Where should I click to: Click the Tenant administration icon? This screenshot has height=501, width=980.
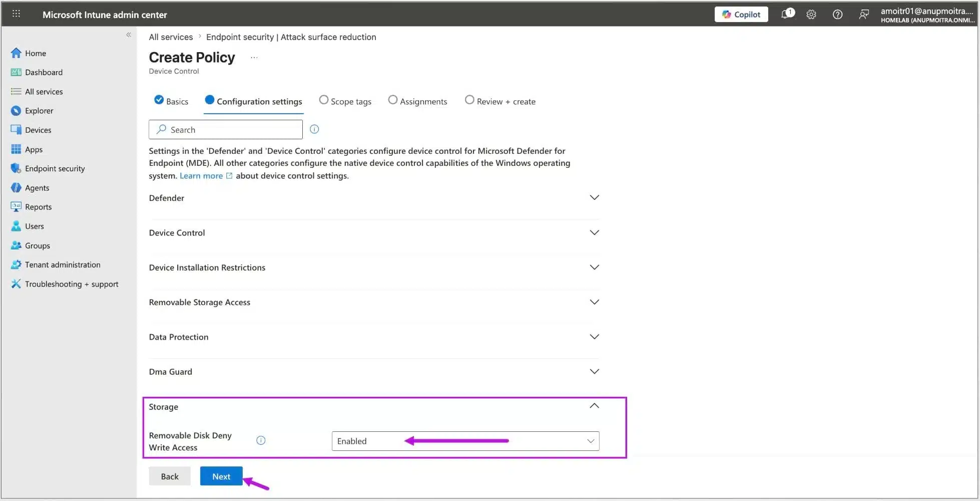[16, 265]
